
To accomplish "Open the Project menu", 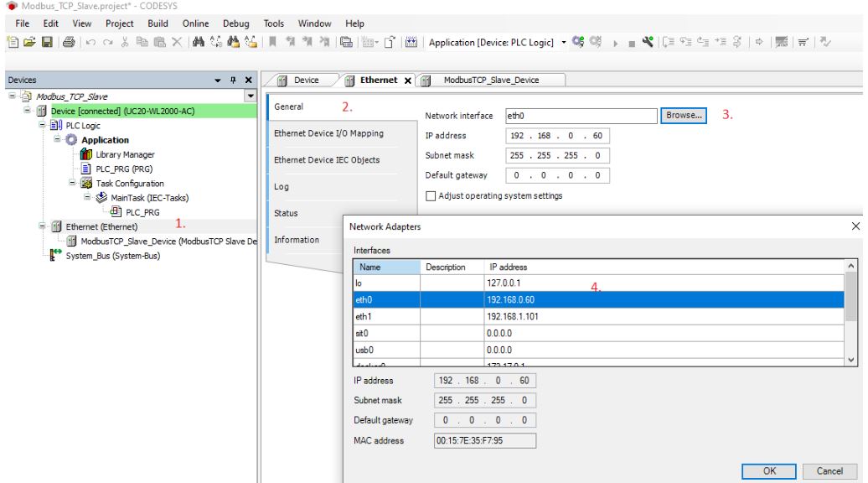I will pos(120,23).
